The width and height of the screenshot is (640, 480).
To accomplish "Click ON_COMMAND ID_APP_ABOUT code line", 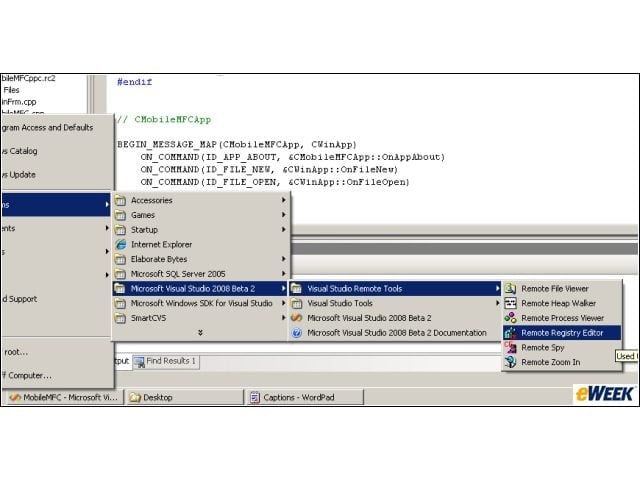I will (293, 157).
